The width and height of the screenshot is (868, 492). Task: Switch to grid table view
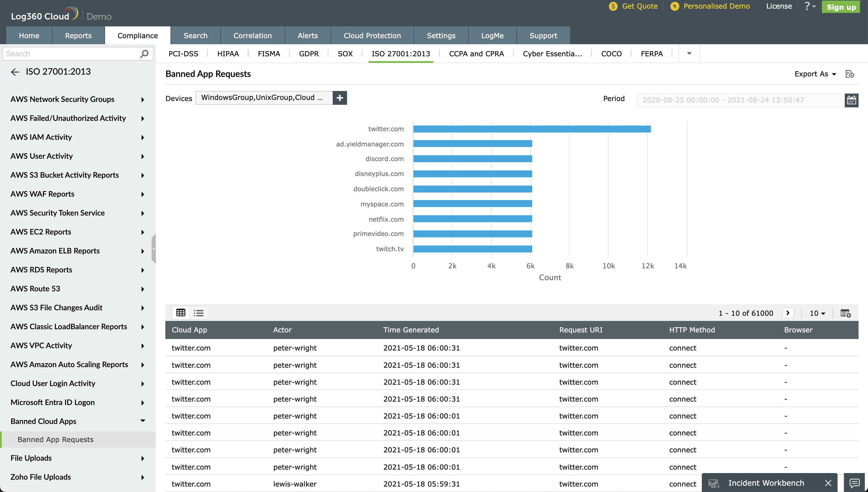[x=181, y=313]
